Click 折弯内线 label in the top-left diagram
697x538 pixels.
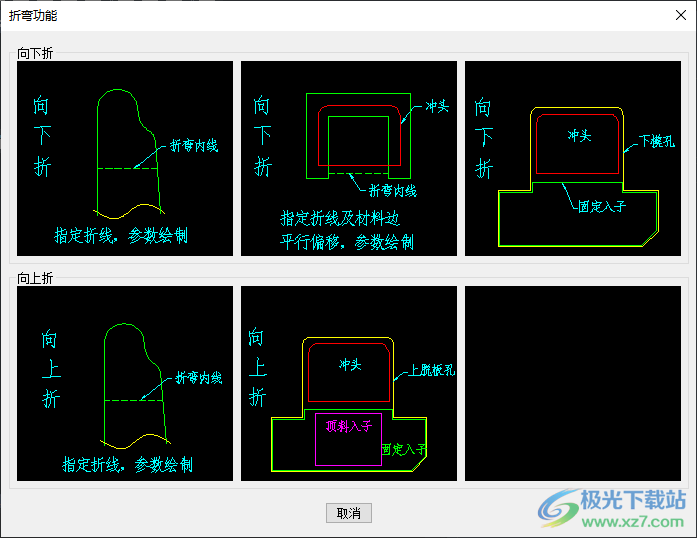point(193,146)
